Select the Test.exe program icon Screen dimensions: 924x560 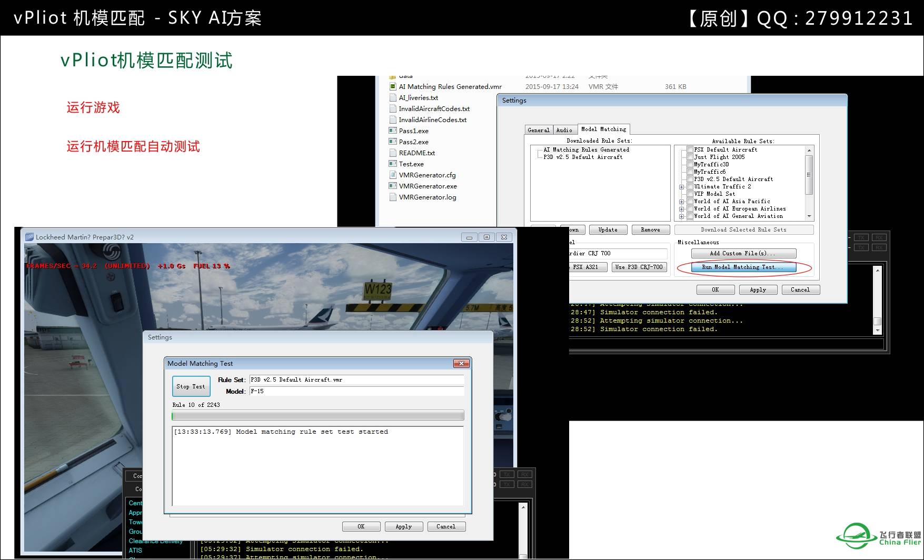[x=392, y=164]
